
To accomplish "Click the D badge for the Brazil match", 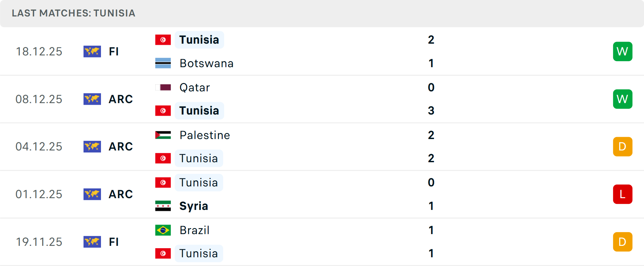I will pyautogui.click(x=623, y=242).
